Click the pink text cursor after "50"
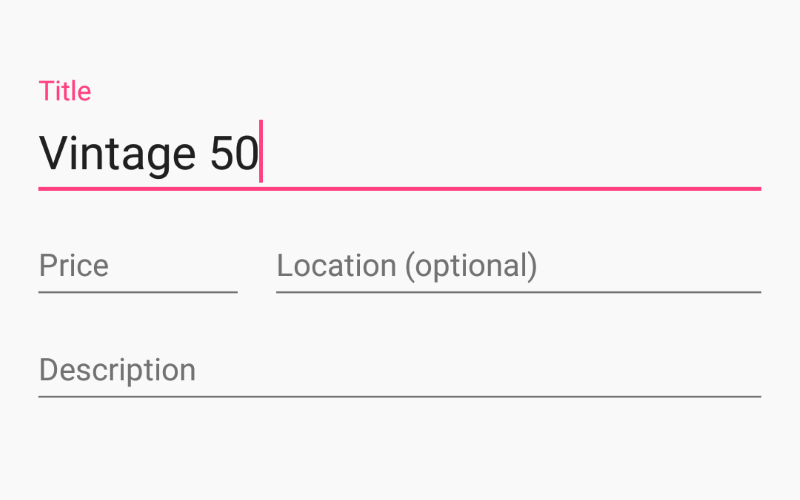The image size is (800, 500). click(x=261, y=152)
